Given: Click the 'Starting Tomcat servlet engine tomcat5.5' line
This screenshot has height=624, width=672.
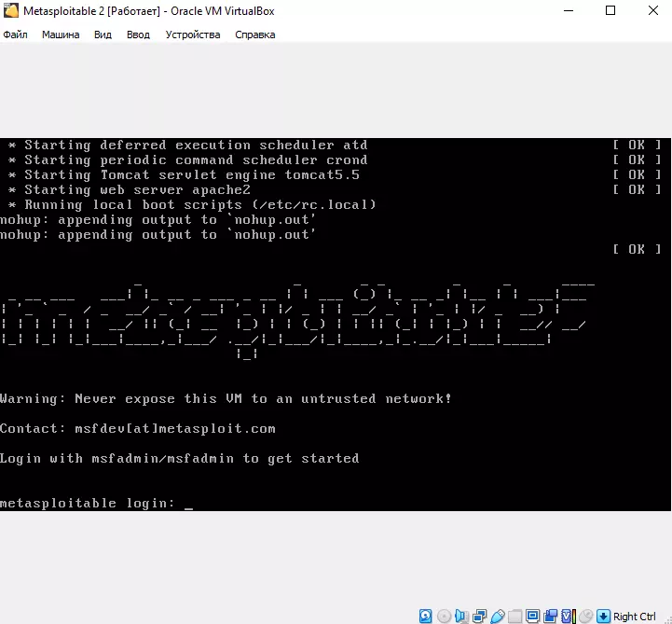Looking at the screenshot, I should [x=184, y=175].
